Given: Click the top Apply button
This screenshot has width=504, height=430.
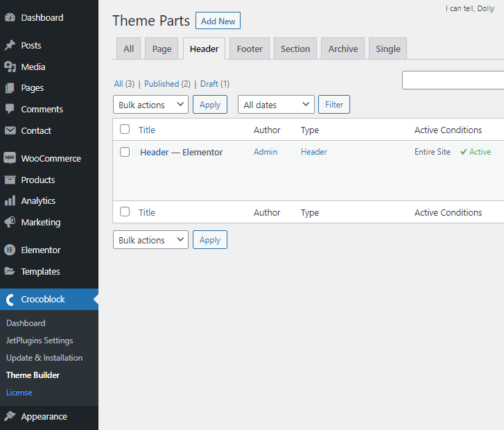Looking at the screenshot, I should tap(210, 105).
